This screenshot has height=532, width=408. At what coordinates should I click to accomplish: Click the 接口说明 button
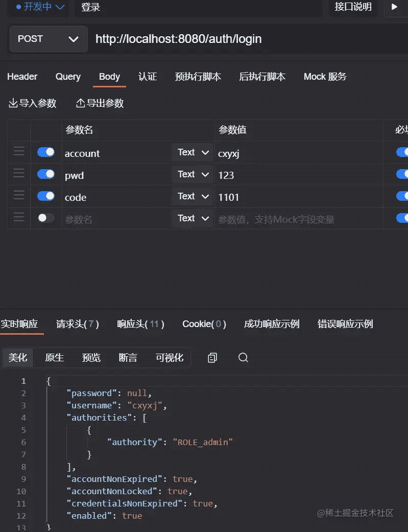(x=353, y=7)
